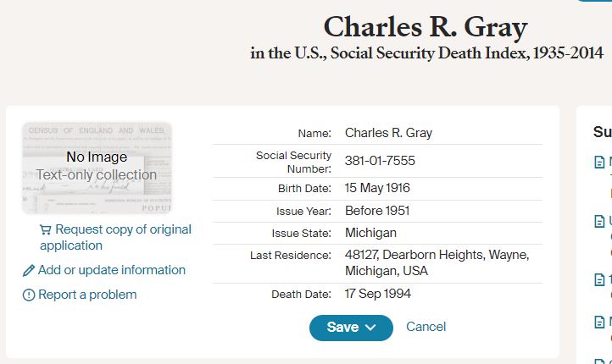Screen dimensions: 612x364
Task: Select the Social Security Number value 381-01-7555
Action: click(380, 161)
